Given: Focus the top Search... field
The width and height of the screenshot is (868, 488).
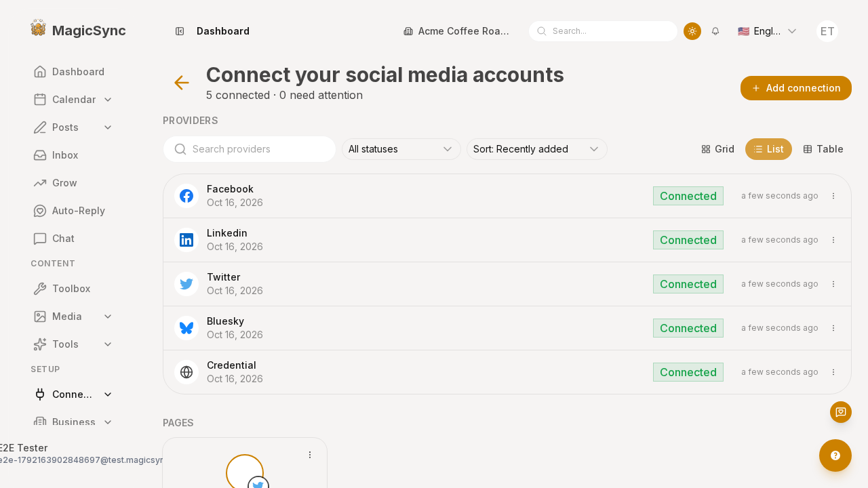Looking at the screenshot, I should [x=603, y=31].
